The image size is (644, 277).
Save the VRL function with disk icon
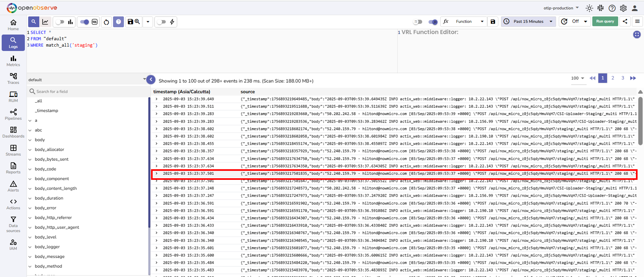pos(493,22)
